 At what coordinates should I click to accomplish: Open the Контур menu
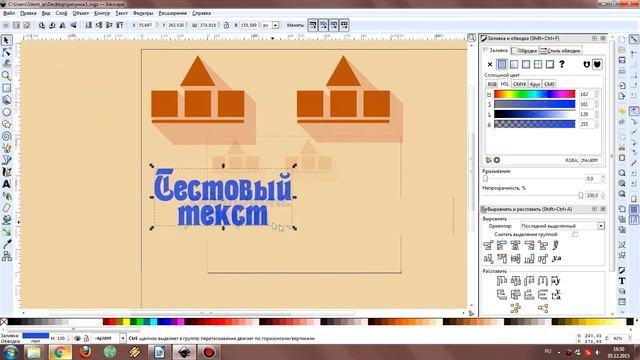(102, 13)
